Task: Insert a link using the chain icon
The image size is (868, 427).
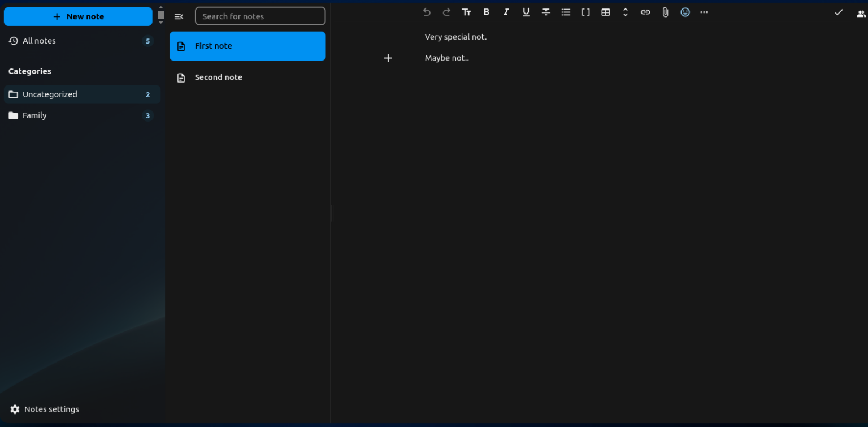Action: (645, 12)
